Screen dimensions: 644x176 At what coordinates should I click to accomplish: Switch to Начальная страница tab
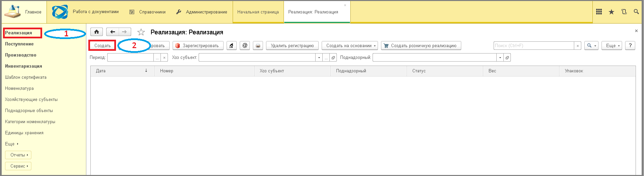(x=258, y=12)
